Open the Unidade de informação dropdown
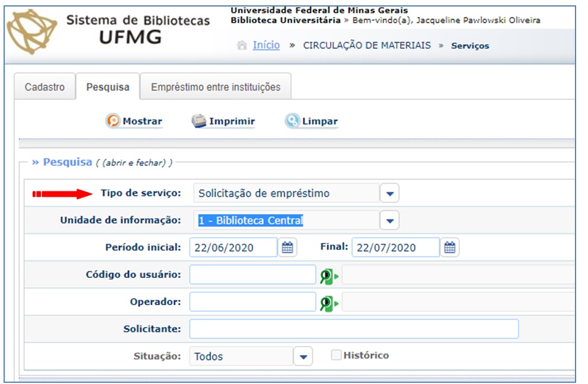588x384 pixels. click(389, 220)
